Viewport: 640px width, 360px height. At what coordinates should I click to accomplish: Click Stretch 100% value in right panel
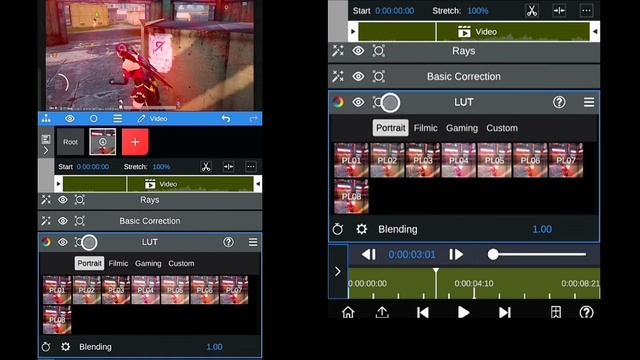coord(478,11)
